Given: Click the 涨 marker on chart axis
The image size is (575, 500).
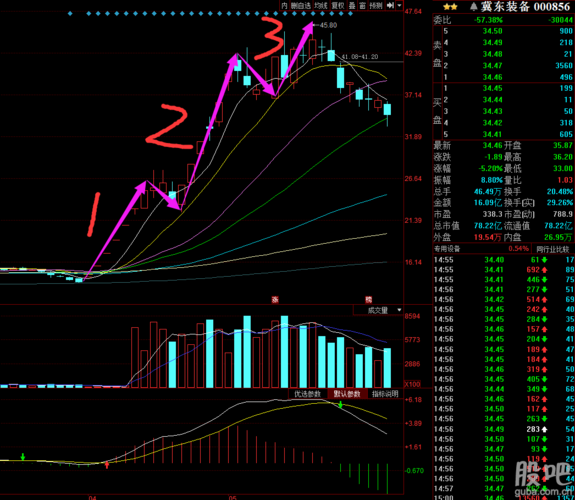Looking at the screenshot, I should pyautogui.click(x=275, y=299).
